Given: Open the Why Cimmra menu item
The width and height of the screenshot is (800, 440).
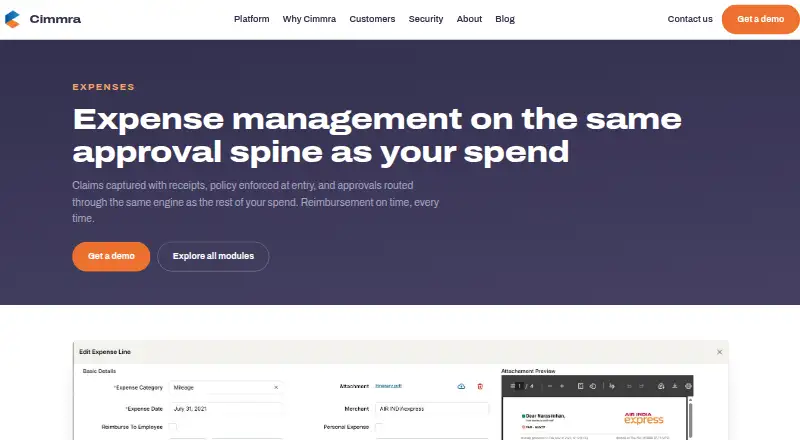Looking at the screenshot, I should (309, 19).
